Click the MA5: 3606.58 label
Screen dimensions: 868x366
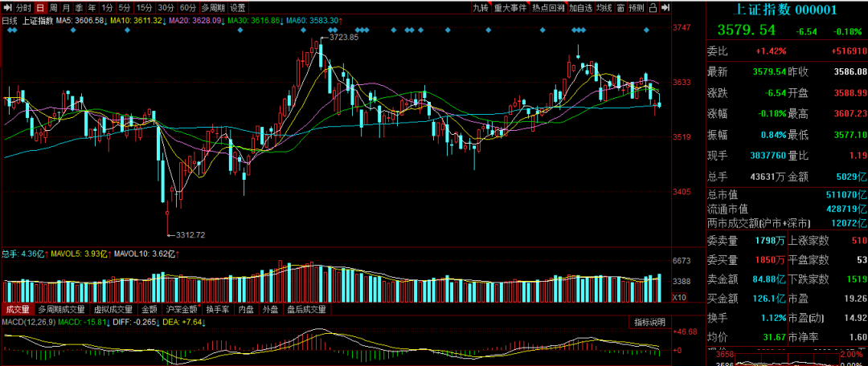(81, 20)
